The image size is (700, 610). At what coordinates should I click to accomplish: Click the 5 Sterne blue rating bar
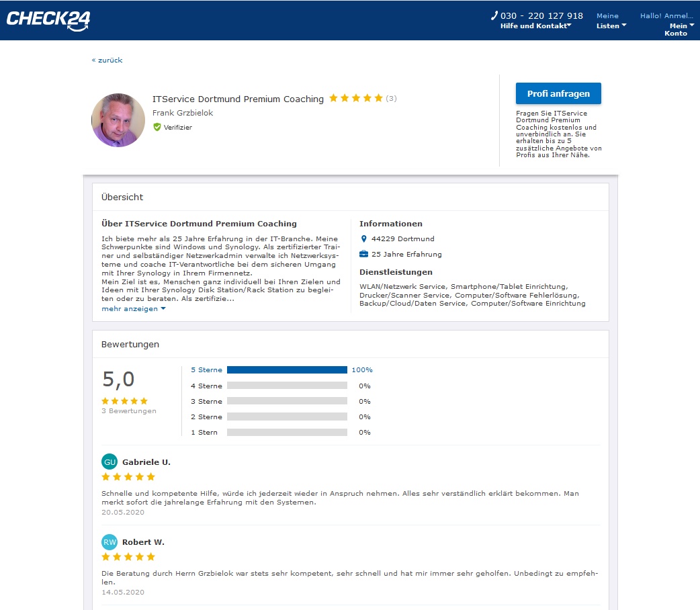(x=287, y=369)
